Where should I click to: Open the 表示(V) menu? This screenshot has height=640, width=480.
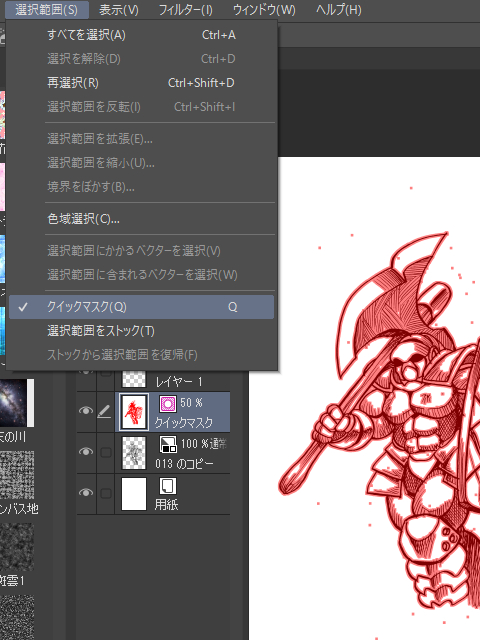pyautogui.click(x=119, y=10)
